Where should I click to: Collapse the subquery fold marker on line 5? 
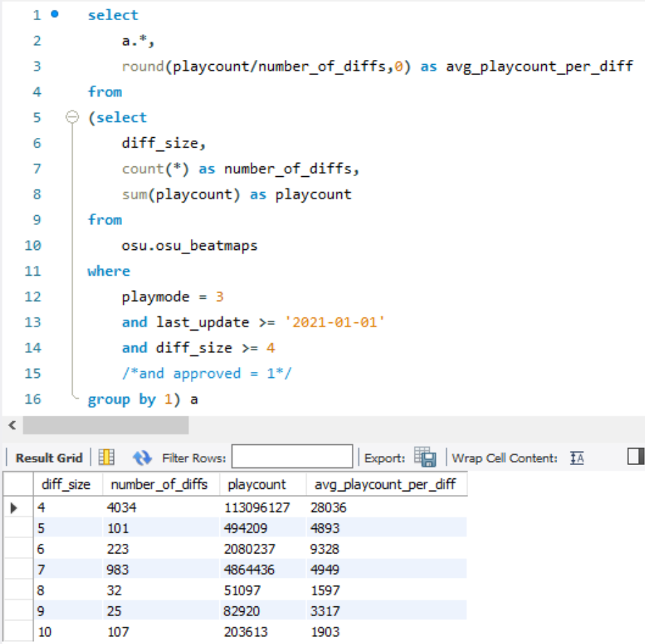click(x=72, y=117)
